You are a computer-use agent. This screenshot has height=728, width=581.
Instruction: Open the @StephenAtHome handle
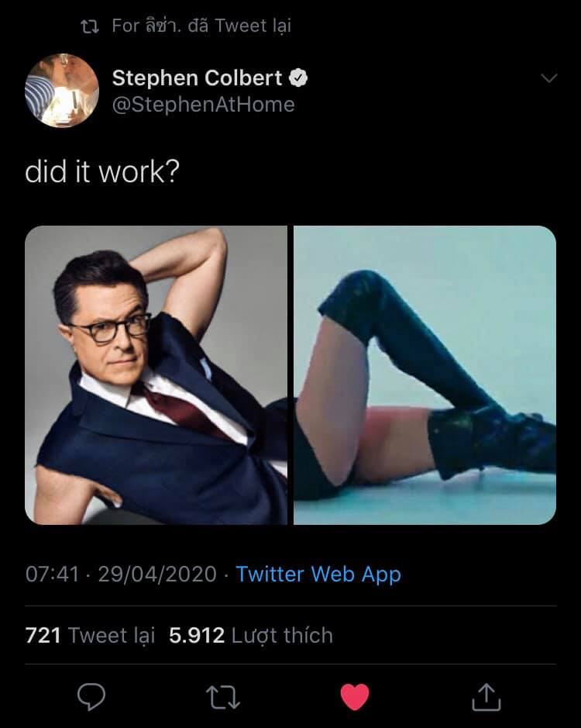pyautogui.click(x=203, y=105)
